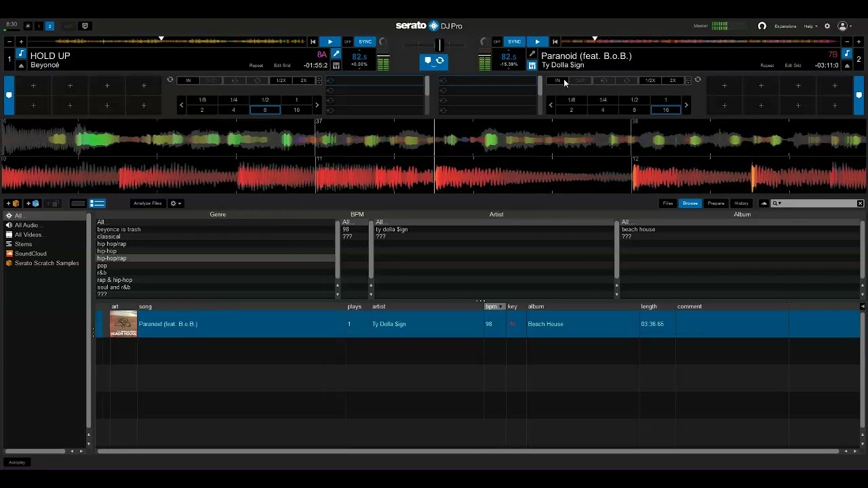Click the deck 1 microphone icon
Viewport: 868px width, 488px height.
tap(336, 54)
